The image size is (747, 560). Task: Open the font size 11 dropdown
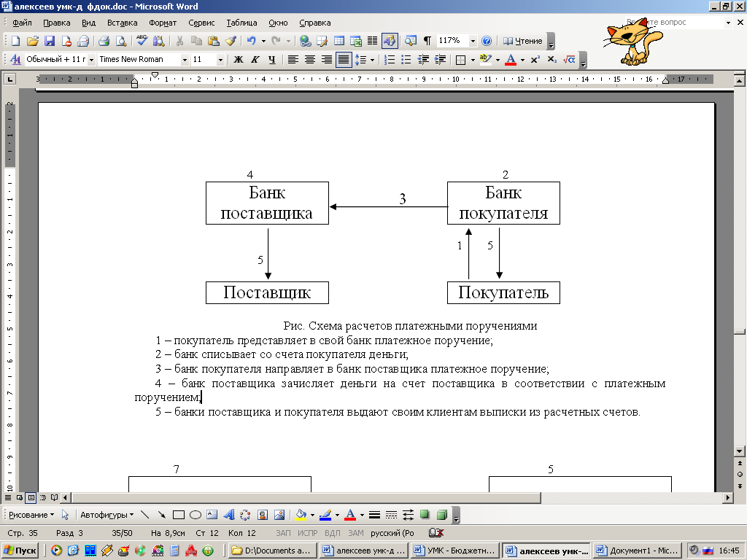pos(220,60)
